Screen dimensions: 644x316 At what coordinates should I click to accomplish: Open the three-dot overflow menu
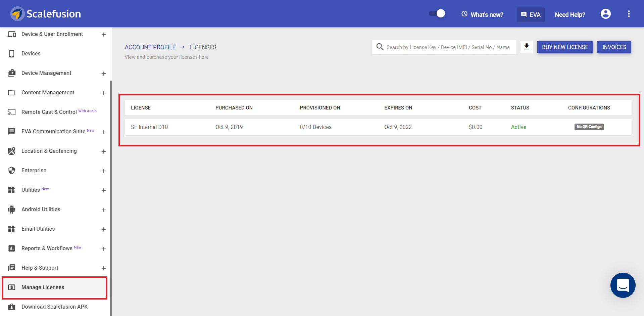[x=629, y=14]
